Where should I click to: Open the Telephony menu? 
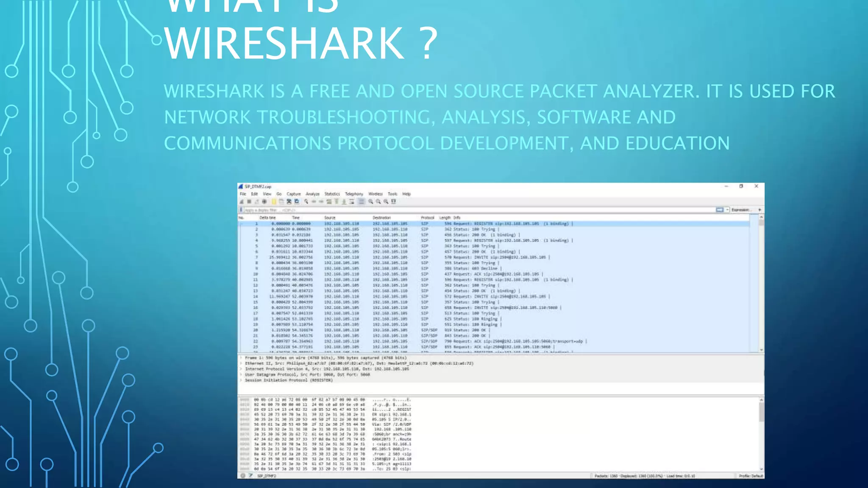coord(354,194)
